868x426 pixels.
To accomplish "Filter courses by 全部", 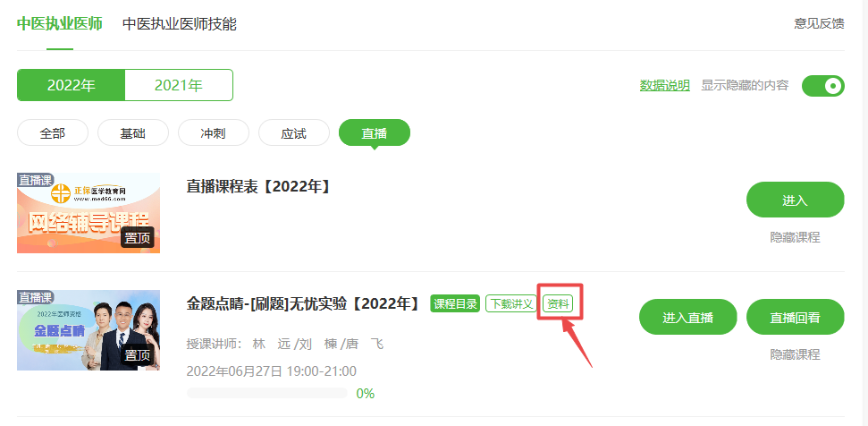I will point(53,133).
